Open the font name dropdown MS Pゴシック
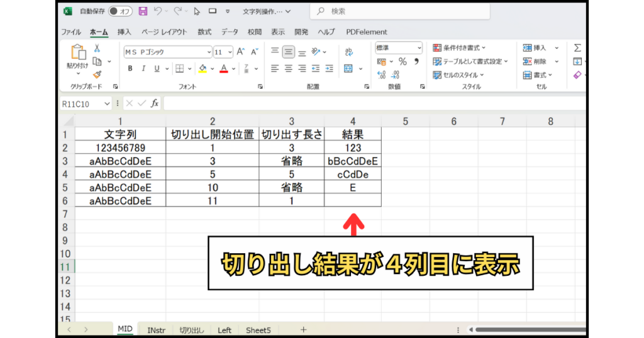 (167, 52)
